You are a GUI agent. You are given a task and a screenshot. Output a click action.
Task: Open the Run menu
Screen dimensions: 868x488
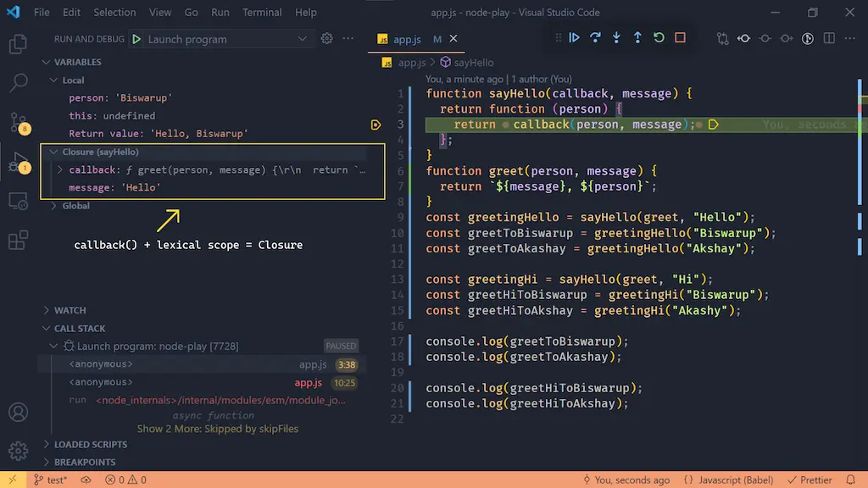[220, 12]
